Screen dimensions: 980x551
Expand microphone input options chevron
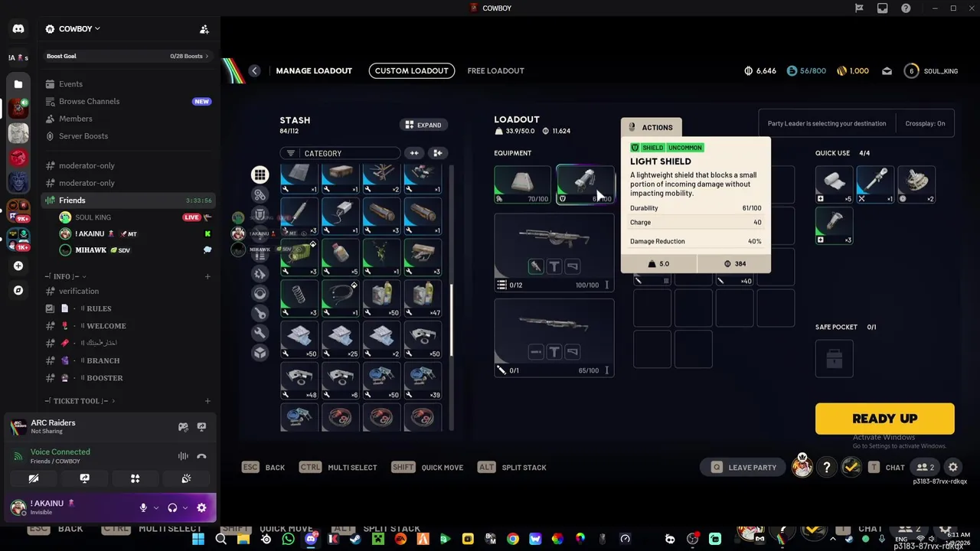[156, 508]
